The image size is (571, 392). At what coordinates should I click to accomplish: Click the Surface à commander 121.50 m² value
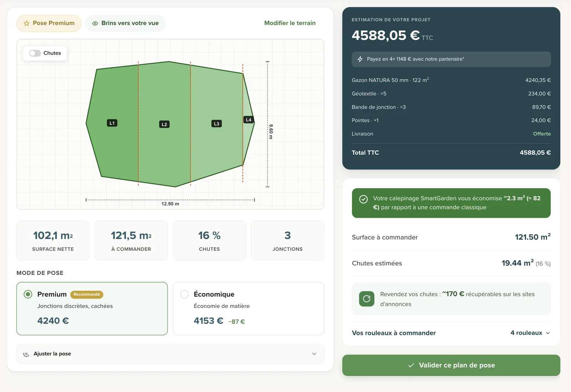(x=533, y=237)
